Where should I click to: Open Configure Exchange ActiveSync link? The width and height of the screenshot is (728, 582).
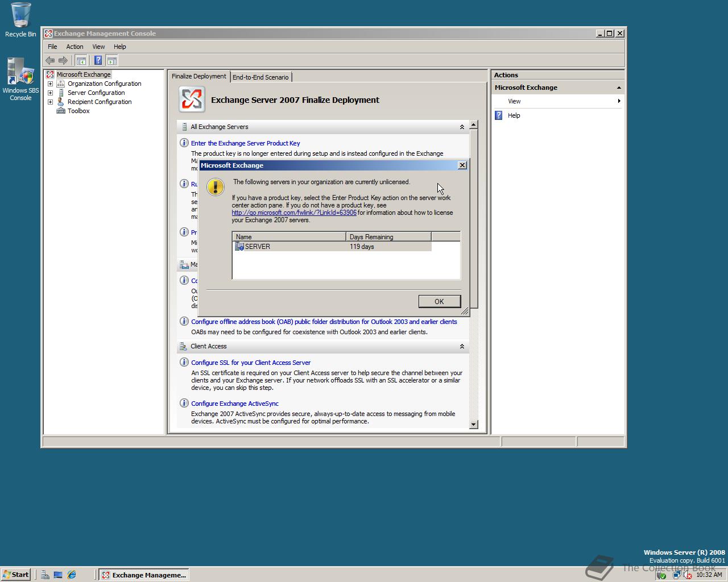tap(235, 404)
